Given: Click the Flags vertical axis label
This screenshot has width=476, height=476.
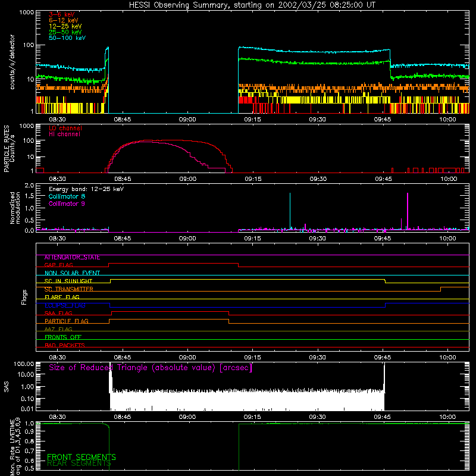Looking at the screenshot, I should [x=24, y=297].
